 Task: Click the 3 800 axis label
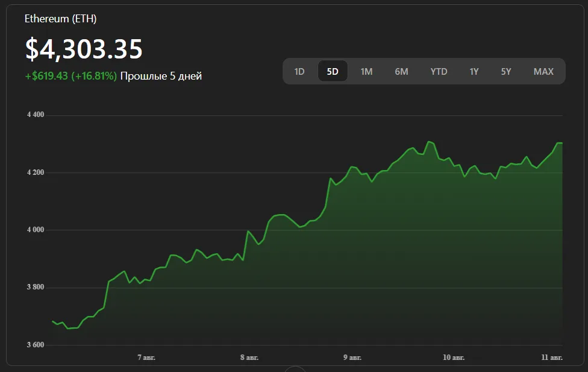pos(36,287)
